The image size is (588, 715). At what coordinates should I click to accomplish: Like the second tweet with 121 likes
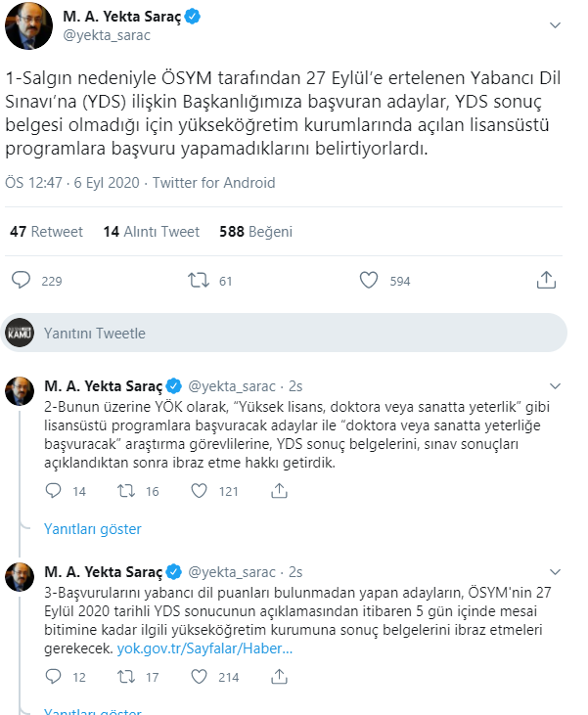tap(199, 491)
